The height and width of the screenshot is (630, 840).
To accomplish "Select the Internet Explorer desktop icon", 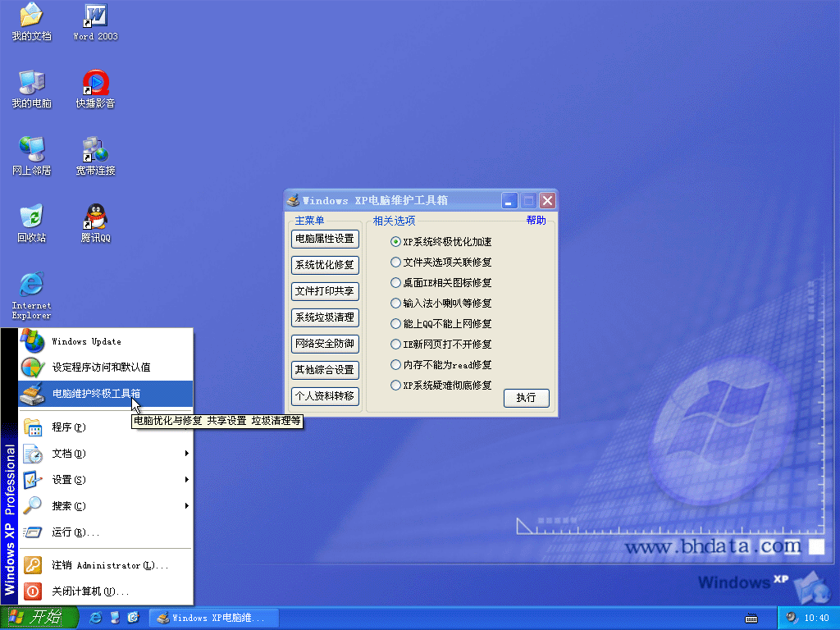I will point(31,295).
